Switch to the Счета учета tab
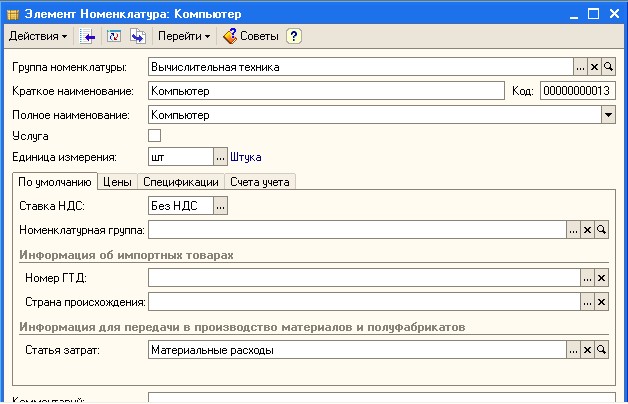 [260, 182]
